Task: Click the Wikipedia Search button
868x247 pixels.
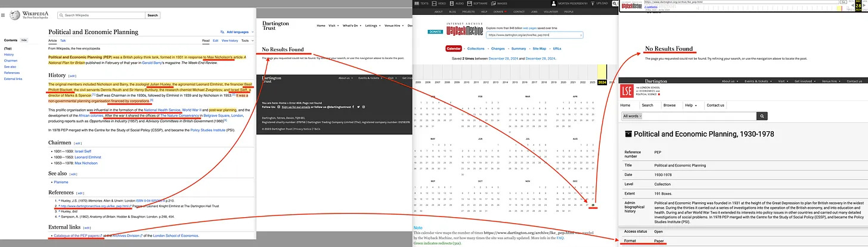Action: click(x=153, y=15)
